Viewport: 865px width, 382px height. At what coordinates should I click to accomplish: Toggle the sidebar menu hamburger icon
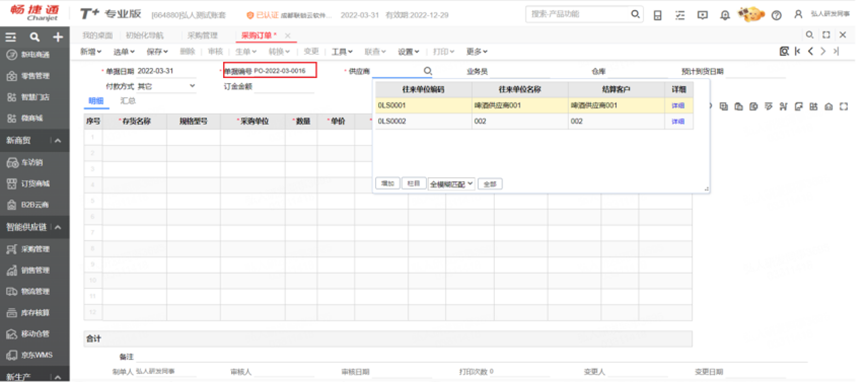coord(10,37)
